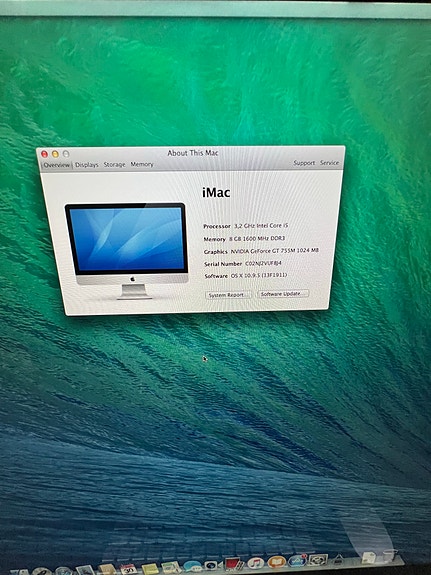Open FaceTime from the dock
Screen dimensions: 431x575
coord(213,565)
